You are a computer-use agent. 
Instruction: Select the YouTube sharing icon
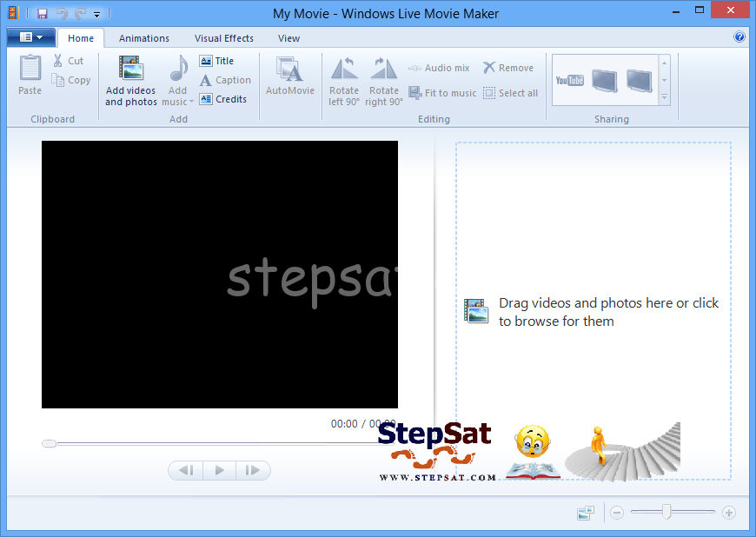pyautogui.click(x=569, y=81)
